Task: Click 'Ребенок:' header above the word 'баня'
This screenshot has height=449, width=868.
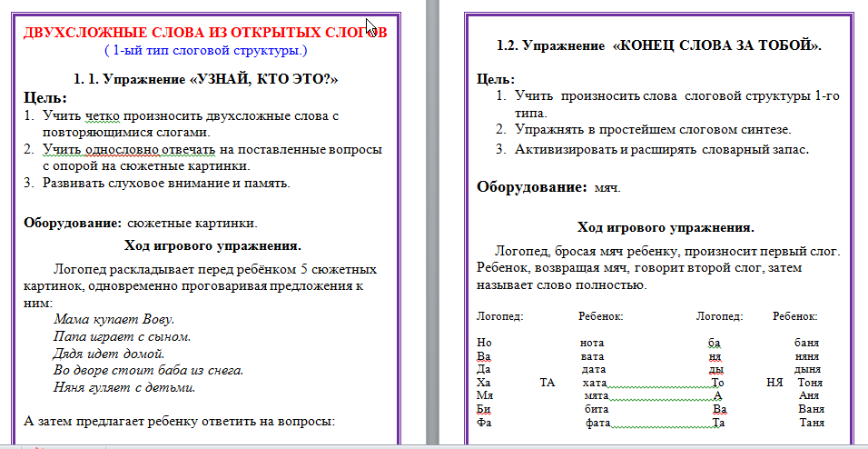Action: point(795,316)
